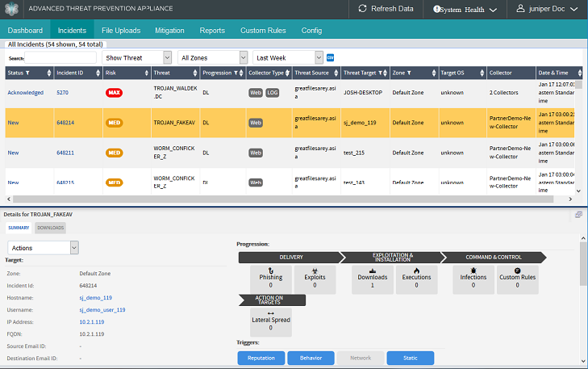
Task: Switch to the Mitigation tab
Action: (x=169, y=31)
